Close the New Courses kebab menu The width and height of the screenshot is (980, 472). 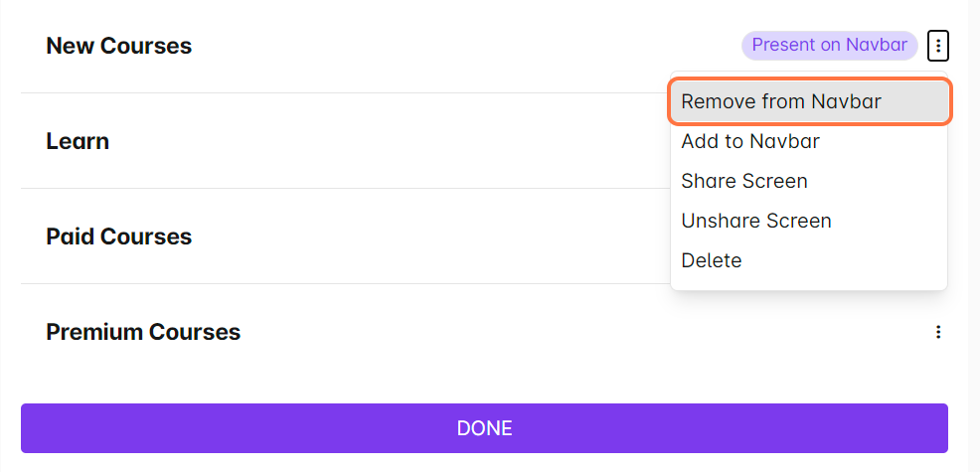click(937, 45)
